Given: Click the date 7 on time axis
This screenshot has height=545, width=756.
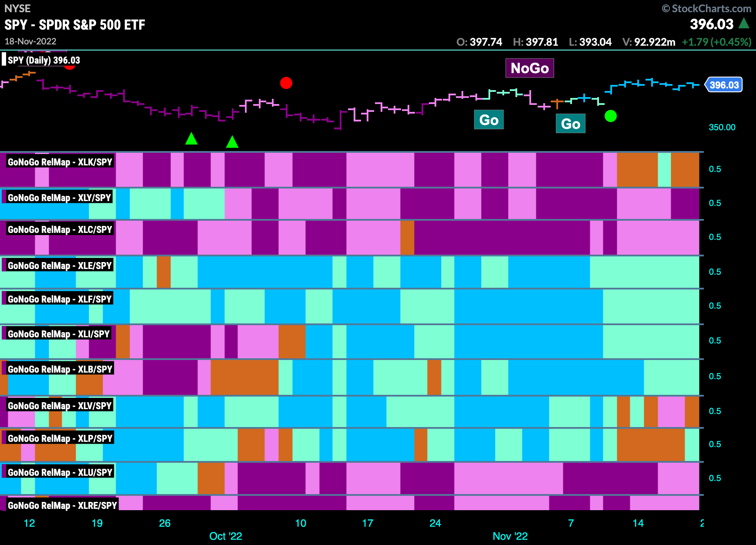Looking at the screenshot, I should click(x=571, y=523).
